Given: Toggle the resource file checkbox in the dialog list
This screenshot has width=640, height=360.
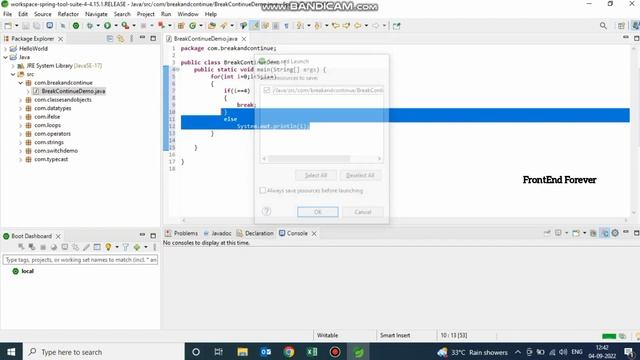Looking at the screenshot, I should click(267, 90).
